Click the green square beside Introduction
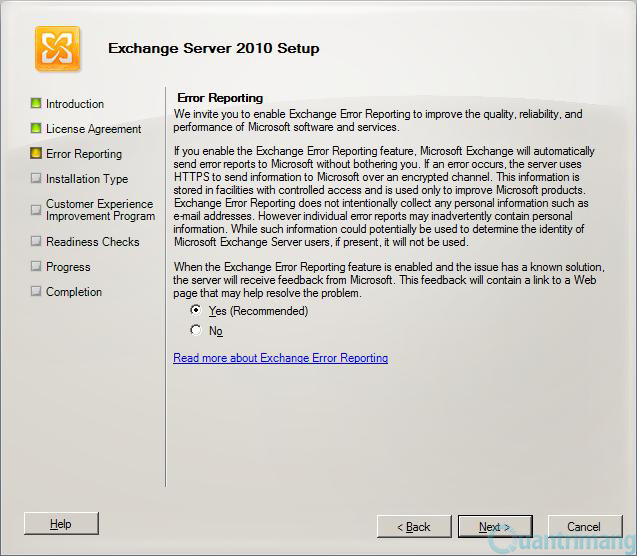Viewport: 637px width, 556px height. click(x=36, y=103)
